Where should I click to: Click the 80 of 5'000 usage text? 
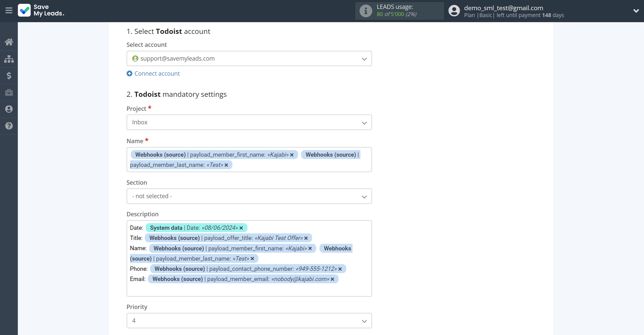pyautogui.click(x=397, y=14)
